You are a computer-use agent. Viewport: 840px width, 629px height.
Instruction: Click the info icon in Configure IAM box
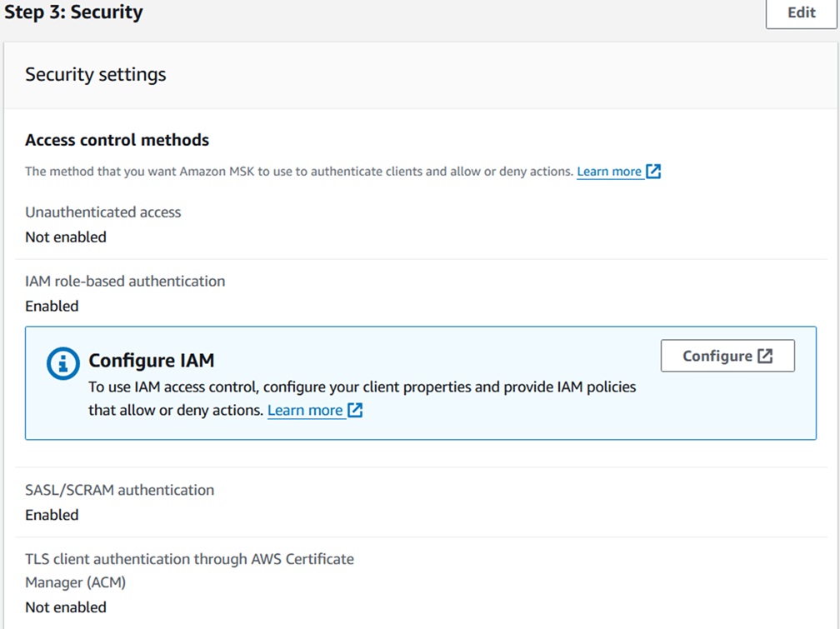[63, 364]
